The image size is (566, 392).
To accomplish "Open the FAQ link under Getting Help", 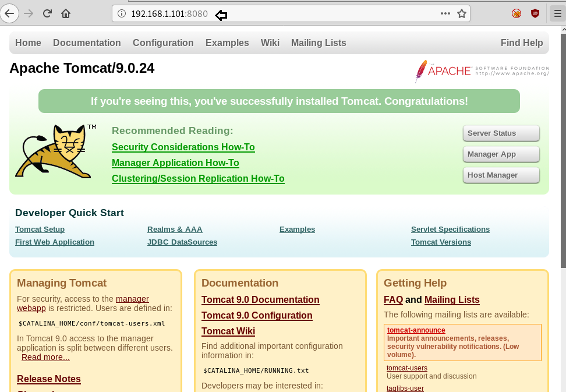I will (393, 300).
